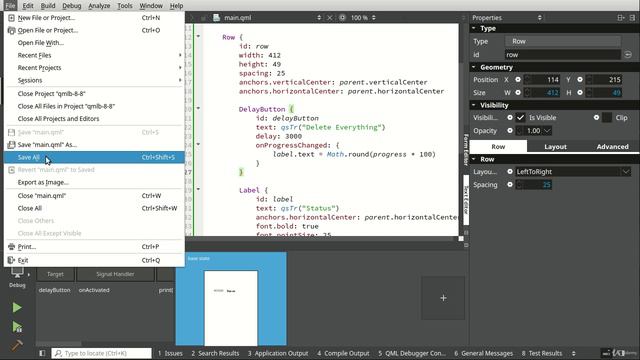Open the Layout direction LeftToRight dropdown
Screen dimensions: 640x360
[x=573, y=172]
